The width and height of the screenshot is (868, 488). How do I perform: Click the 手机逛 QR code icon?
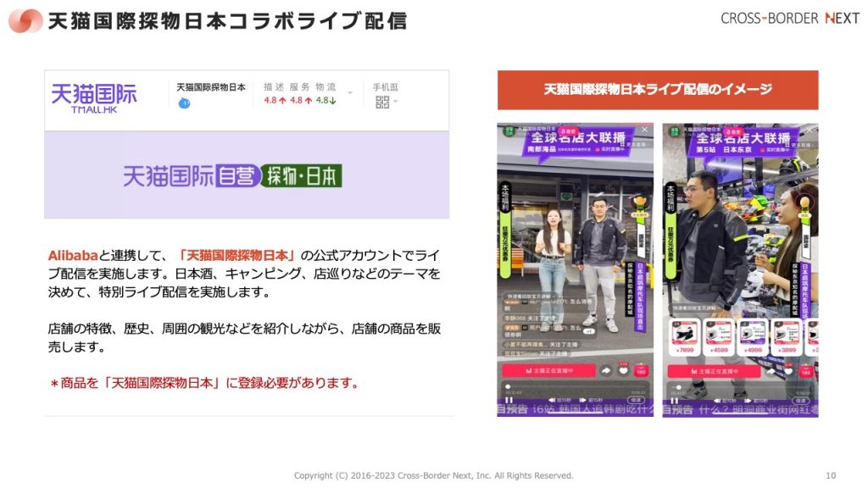(x=382, y=102)
